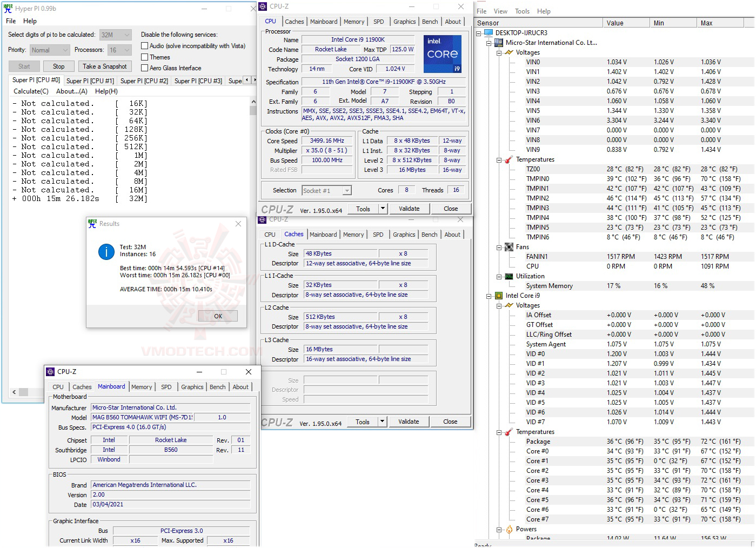The width and height of the screenshot is (756, 548).
Task: Switch to Graphics tab in CPU-Z Caches window
Action: pyautogui.click(x=404, y=235)
